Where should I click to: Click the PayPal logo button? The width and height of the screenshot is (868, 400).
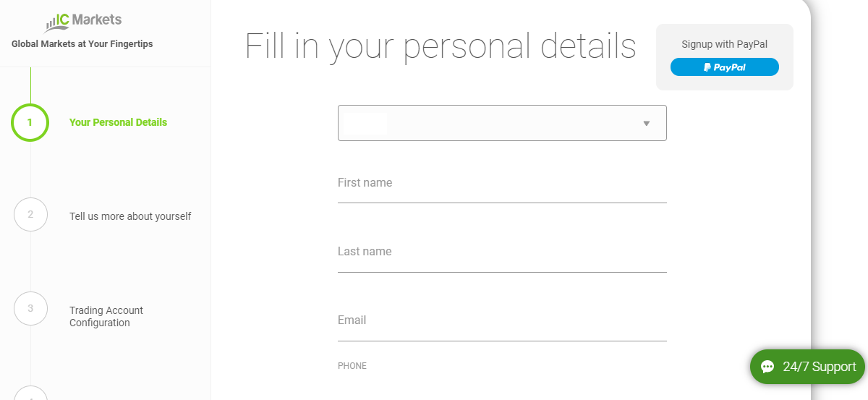pos(725,67)
